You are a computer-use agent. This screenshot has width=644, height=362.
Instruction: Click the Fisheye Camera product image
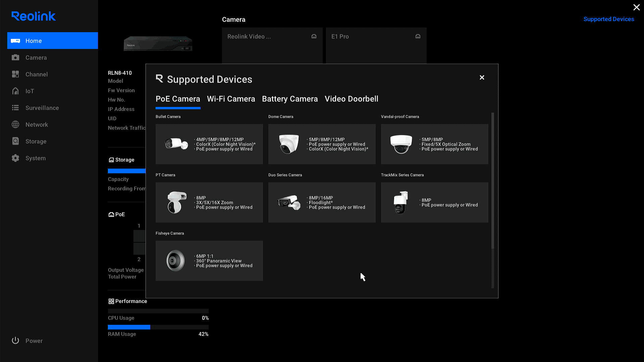click(x=175, y=260)
